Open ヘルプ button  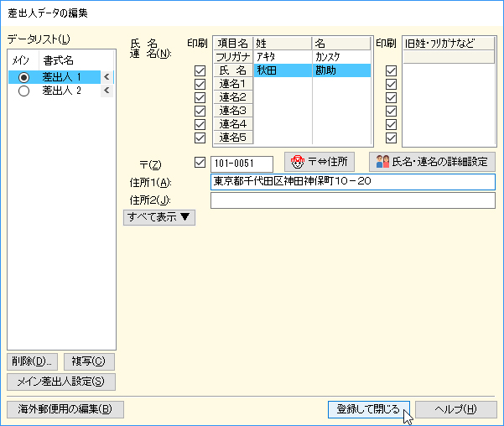(456, 409)
